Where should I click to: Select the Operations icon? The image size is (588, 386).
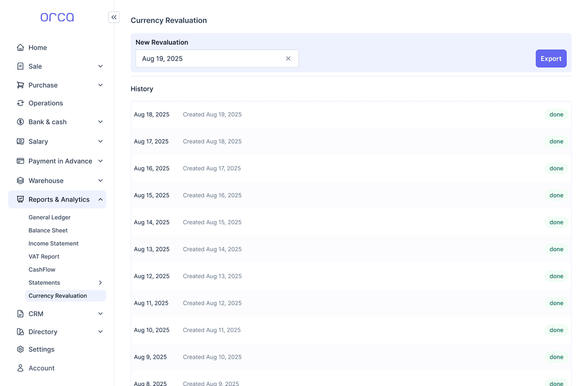tap(20, 103)
